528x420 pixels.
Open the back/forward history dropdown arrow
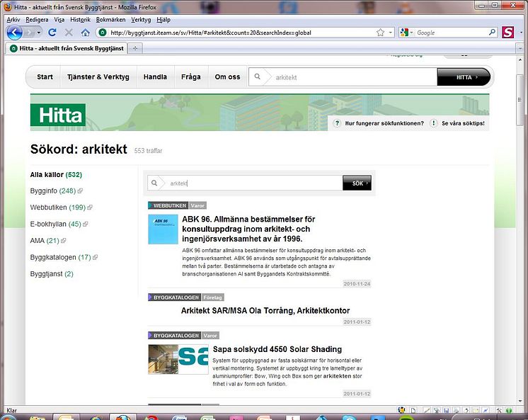39,33
